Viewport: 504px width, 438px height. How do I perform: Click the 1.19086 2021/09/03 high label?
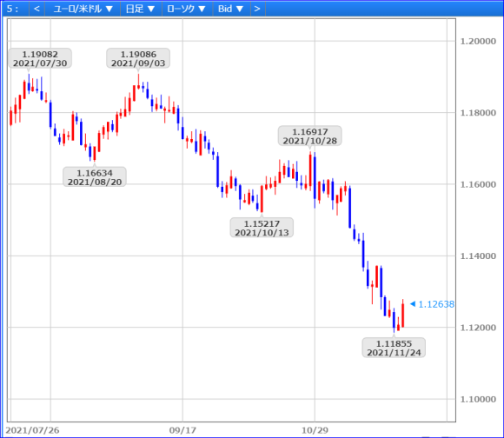[x=138, y=58]
